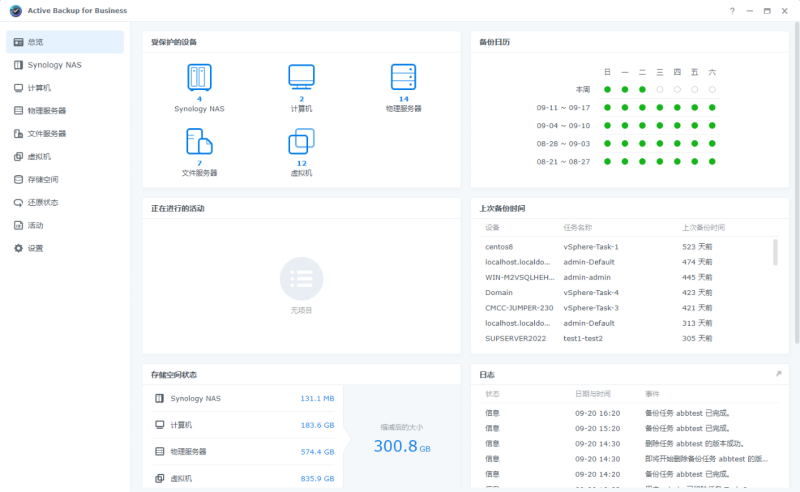Open the 虚拟机 device icon showing 12
The height and width of the screenshot is (492, 800).
[302, 141]
